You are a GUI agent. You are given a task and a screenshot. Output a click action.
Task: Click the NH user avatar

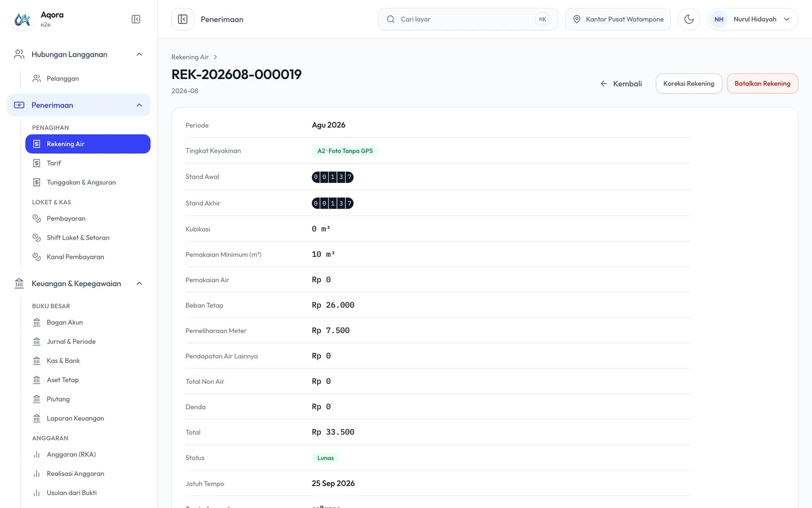719,19
